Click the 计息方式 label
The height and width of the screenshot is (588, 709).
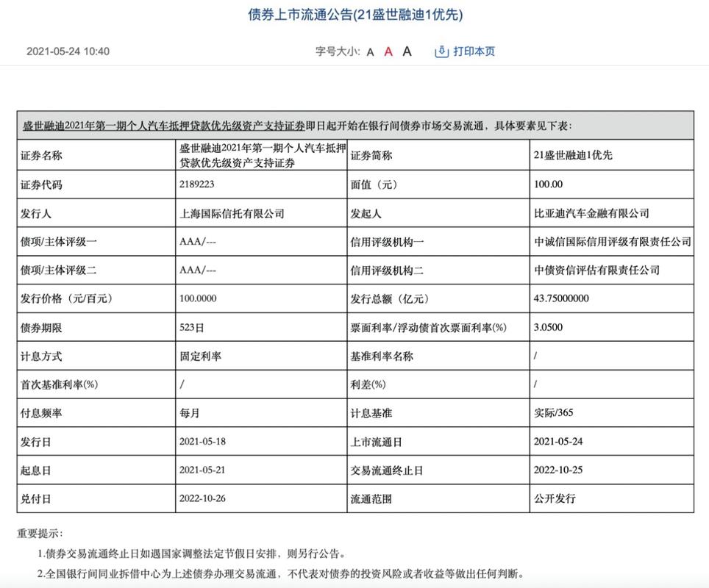tap(41, 356)
